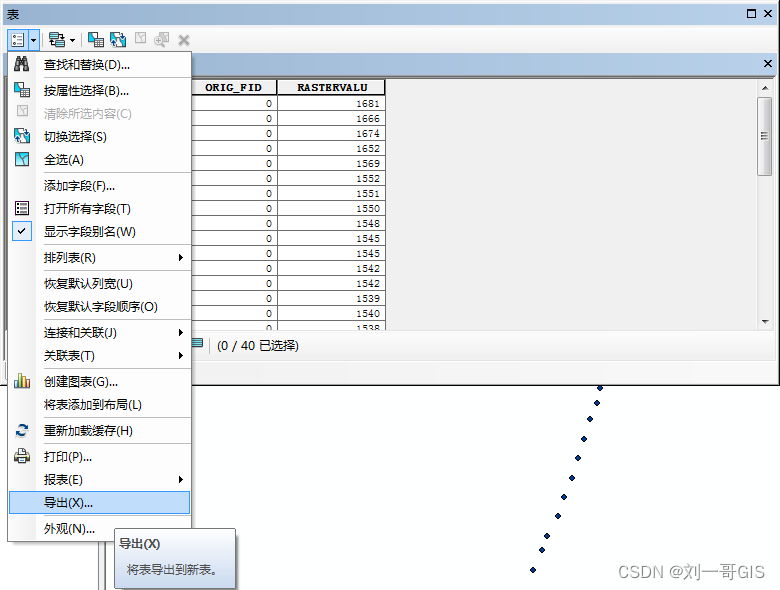Select cell with value 1550

pos(332,208)
